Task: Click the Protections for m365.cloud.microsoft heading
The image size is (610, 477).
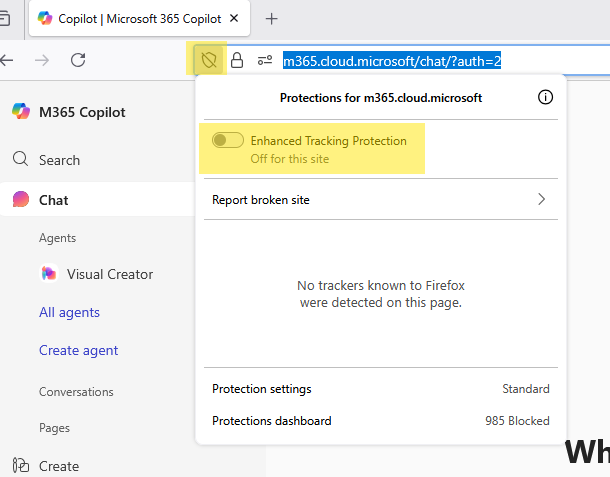Action: coord(381,98)
